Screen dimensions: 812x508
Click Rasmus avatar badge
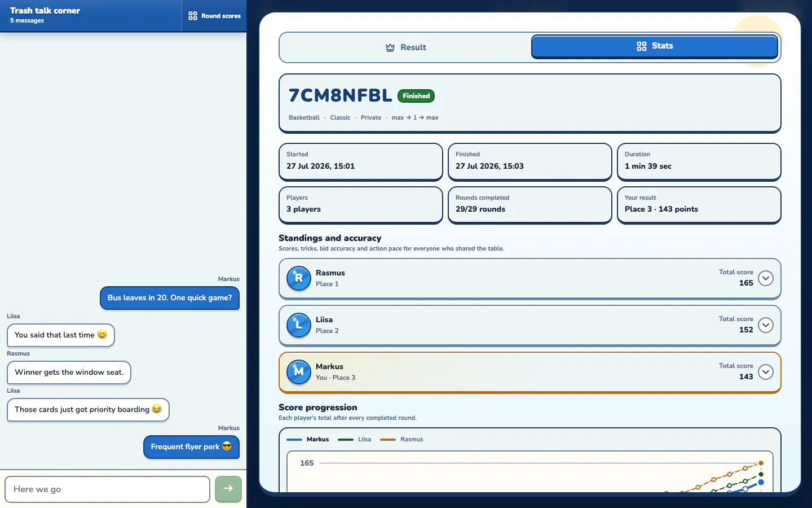coord(299,278)
